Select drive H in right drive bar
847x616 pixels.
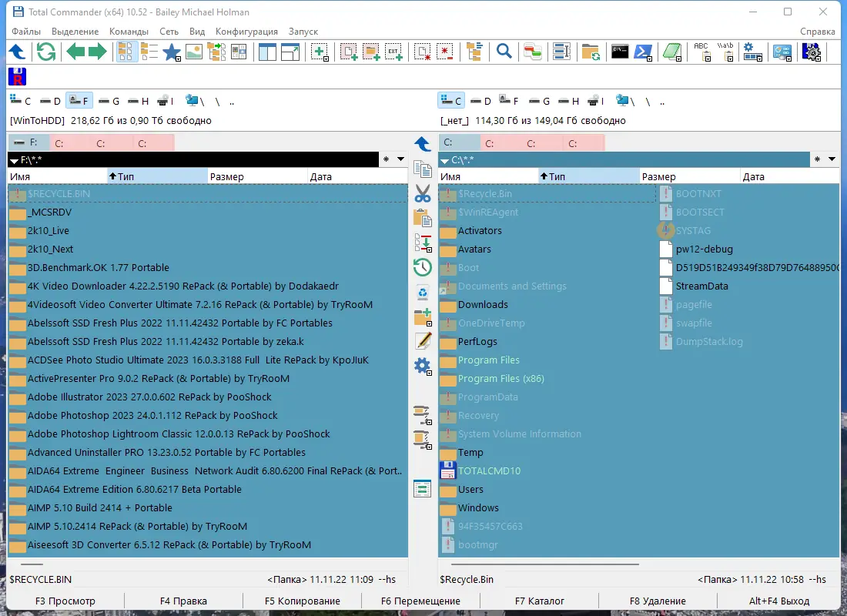tap(569, 101)
